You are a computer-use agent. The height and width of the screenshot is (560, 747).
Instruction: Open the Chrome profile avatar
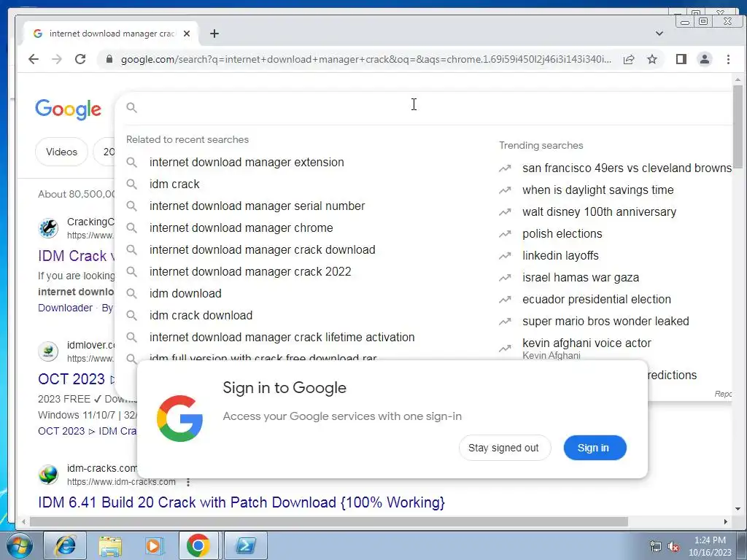705,59
